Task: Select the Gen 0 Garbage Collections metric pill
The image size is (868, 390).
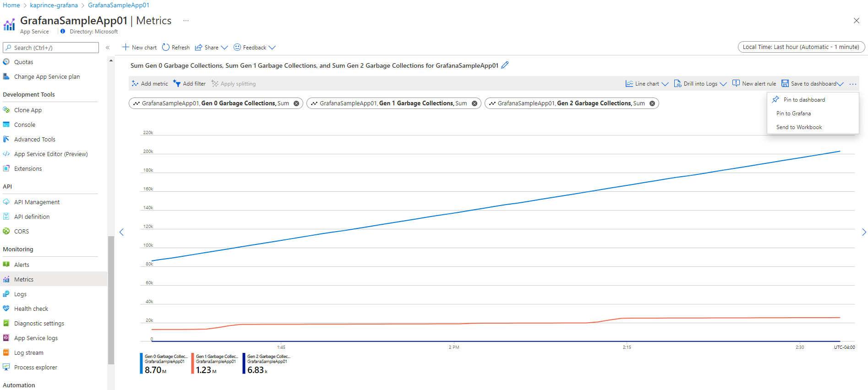Action: tap(216, 103)
